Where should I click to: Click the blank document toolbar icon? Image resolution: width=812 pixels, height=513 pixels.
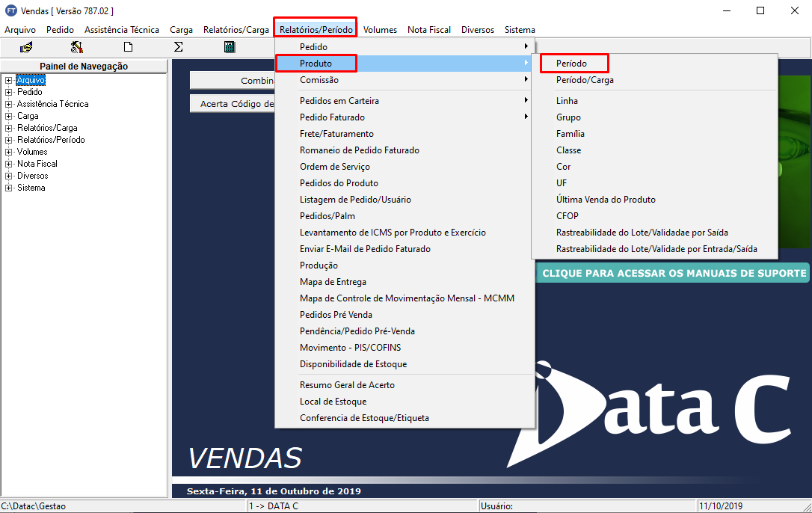(x=128, y=47)
